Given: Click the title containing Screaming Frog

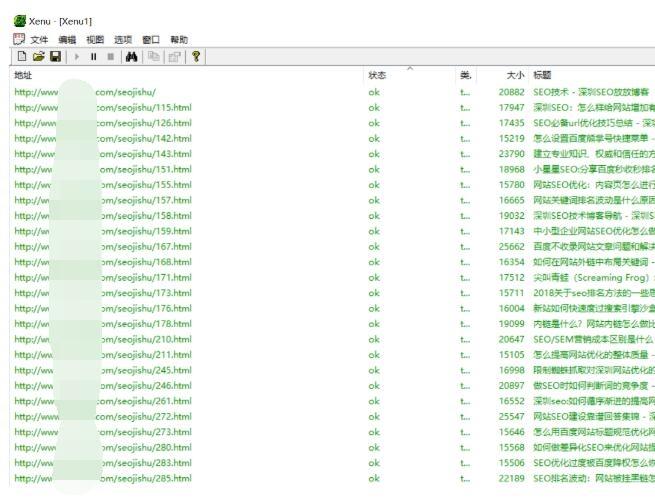Looking at the screenshot, I should click(x=593, y=277).
